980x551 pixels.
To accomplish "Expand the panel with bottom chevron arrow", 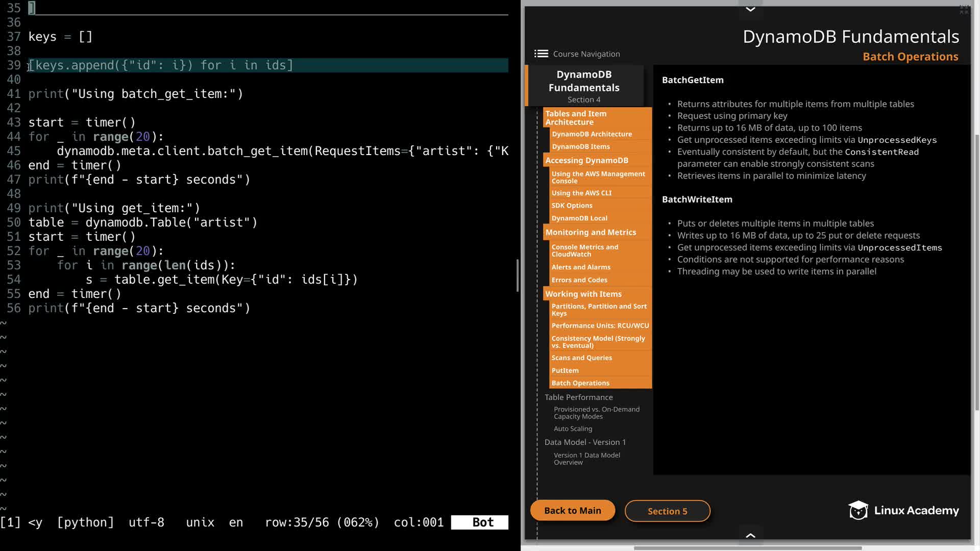I will click(750, 535).
